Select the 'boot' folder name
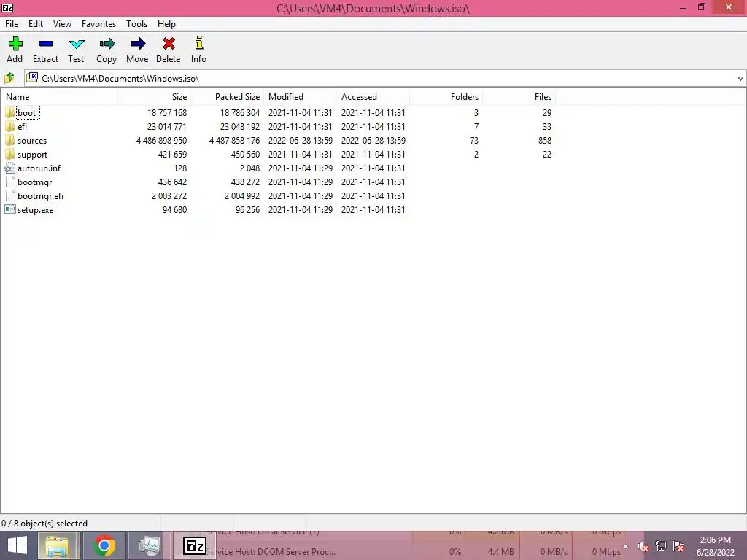Viewport: 747px width, 560px height. (x=27, y=113)
